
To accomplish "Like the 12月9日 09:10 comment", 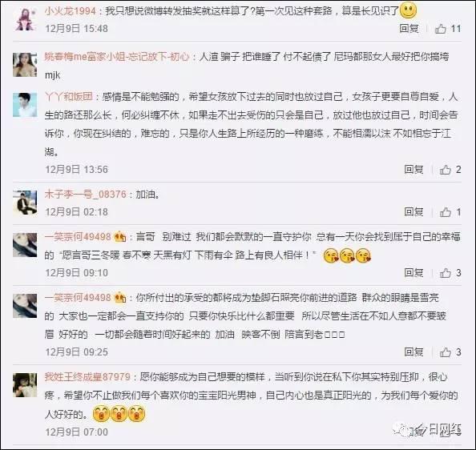I will (x=446, y=273).
